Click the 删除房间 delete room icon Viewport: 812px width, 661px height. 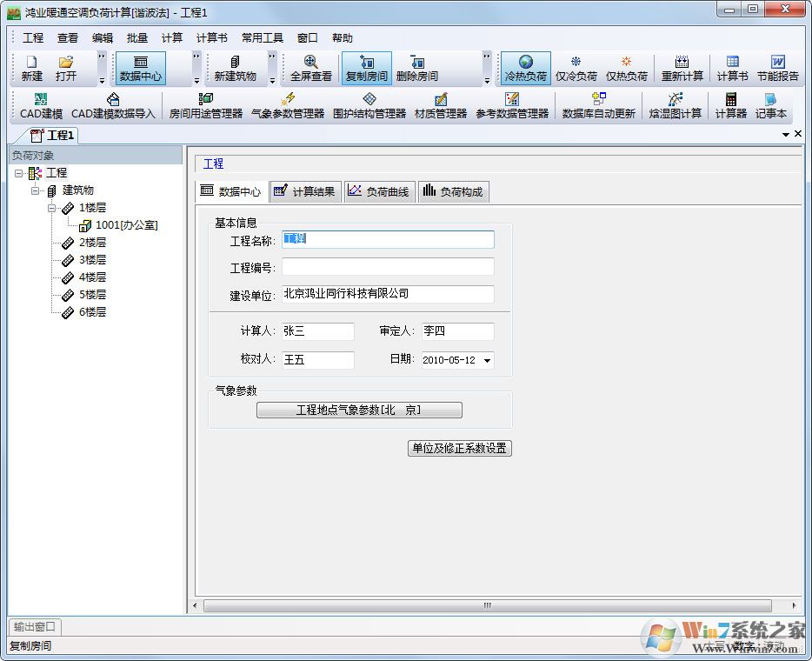coord(417,68)
